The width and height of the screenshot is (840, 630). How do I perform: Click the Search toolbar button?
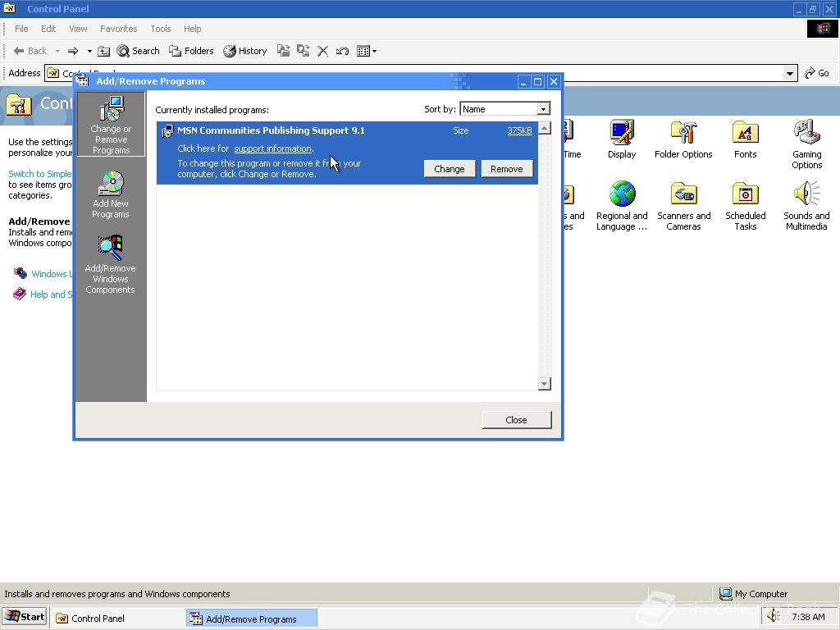point(138,51)
